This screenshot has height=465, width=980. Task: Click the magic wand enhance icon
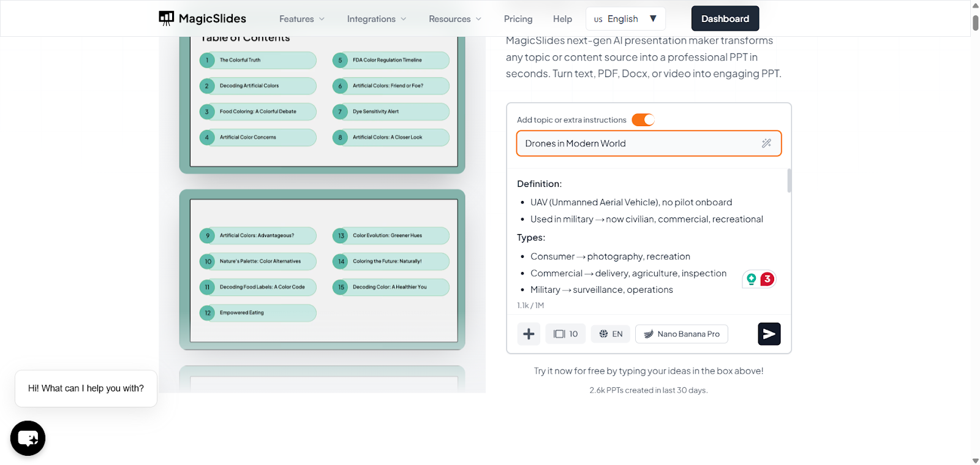(766, 143)
